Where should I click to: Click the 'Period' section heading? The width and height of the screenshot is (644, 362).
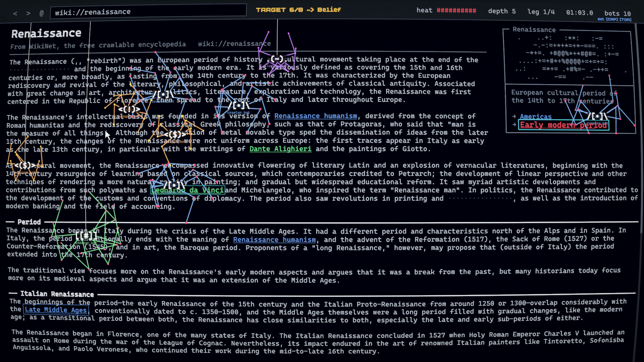point(29,222)
